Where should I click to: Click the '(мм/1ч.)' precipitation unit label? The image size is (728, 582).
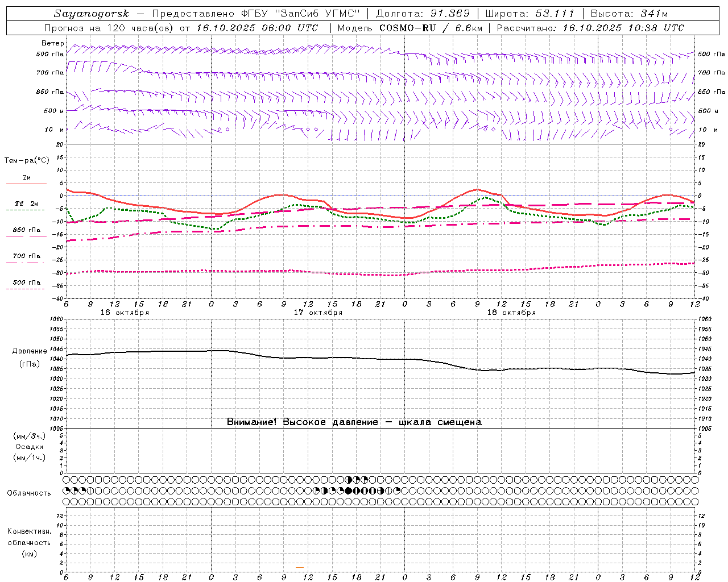point(30,458)
